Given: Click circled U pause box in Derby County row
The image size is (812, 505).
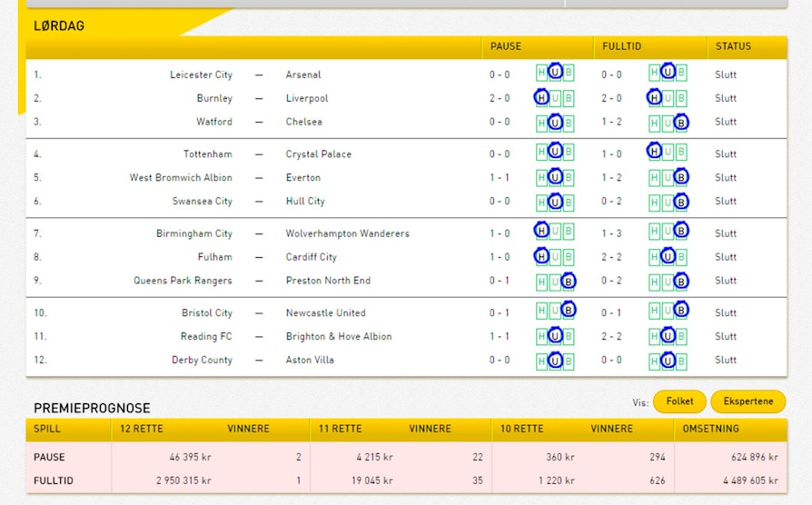Looking at the screenshot, I should coord(555,360).
